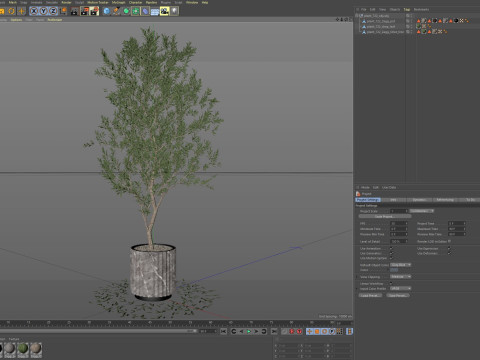The image size is (480, 360).
Task: Click the Level of Detail field
Action: coord(399,241)
